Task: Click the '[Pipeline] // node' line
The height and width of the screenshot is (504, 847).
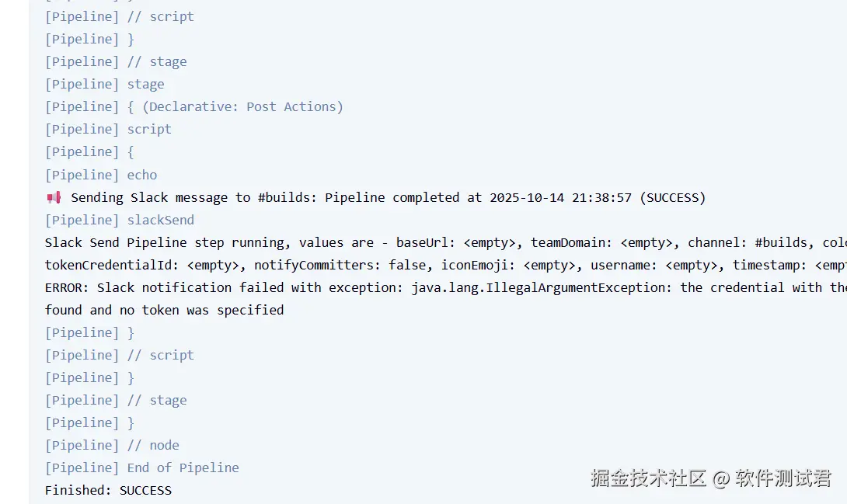Action: (112, 445)
